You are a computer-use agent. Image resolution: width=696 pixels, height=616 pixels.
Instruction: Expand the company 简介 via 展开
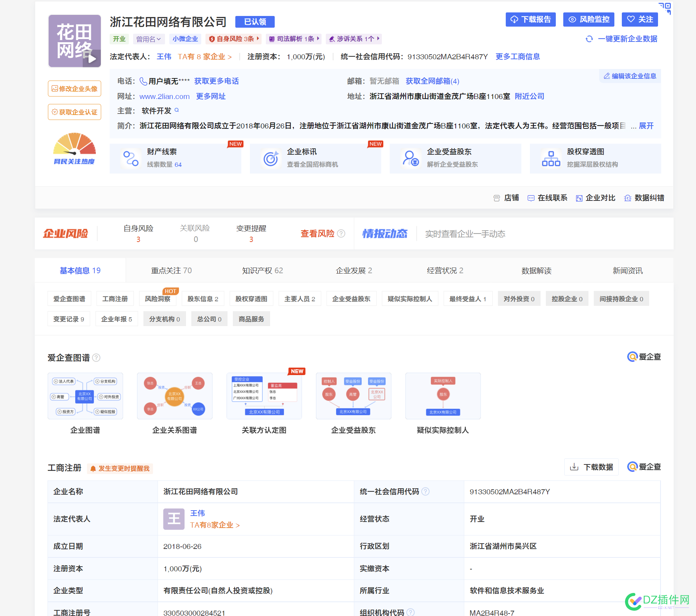pos(646,126)
